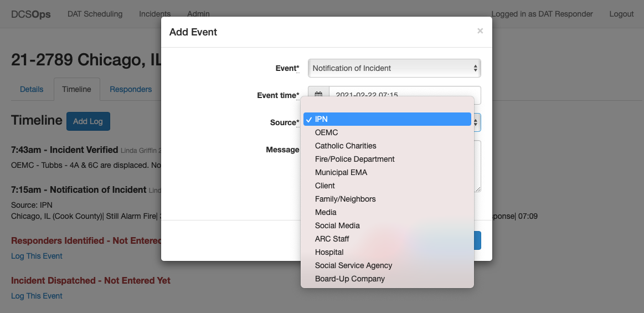
Task: Close the Add Event dialog
Action: (480, 31)
